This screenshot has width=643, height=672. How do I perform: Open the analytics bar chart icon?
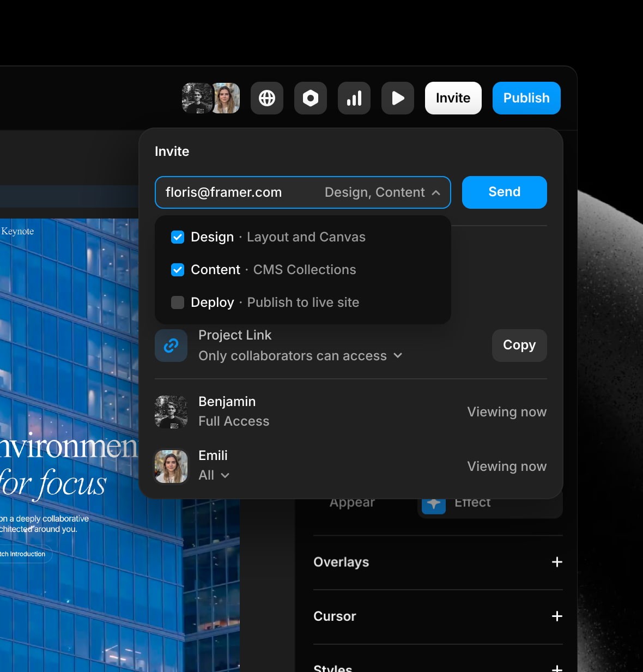pos(354,98)
